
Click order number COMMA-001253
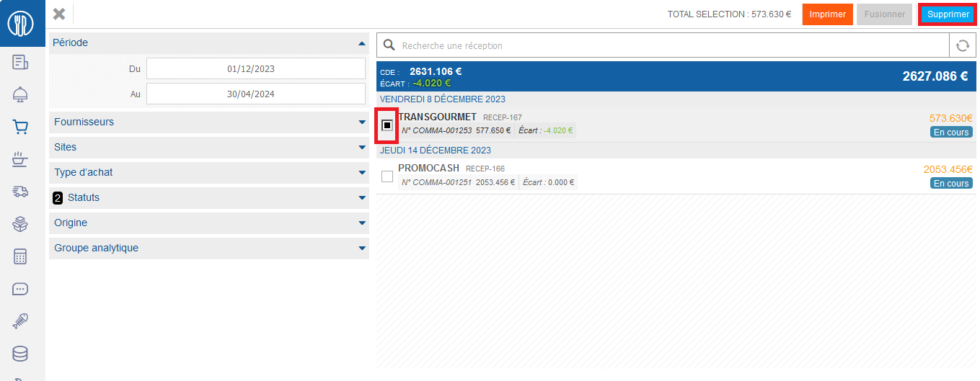pos(437,131)
